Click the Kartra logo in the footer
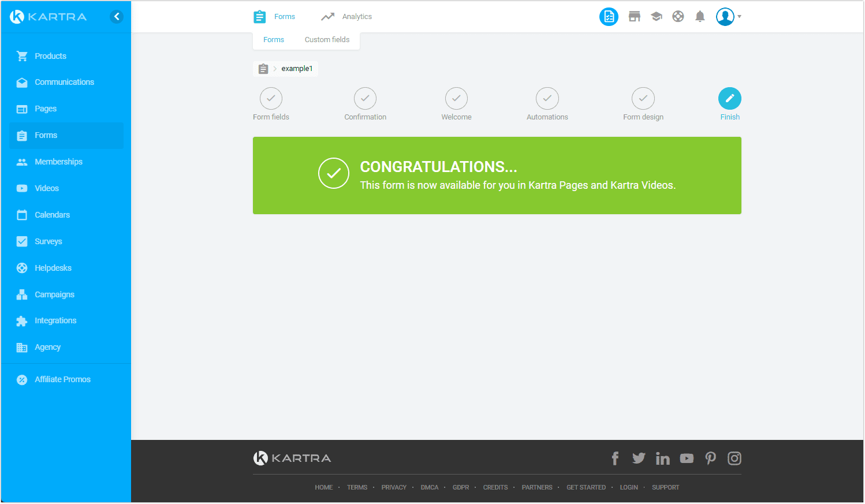 coord(292,458)
